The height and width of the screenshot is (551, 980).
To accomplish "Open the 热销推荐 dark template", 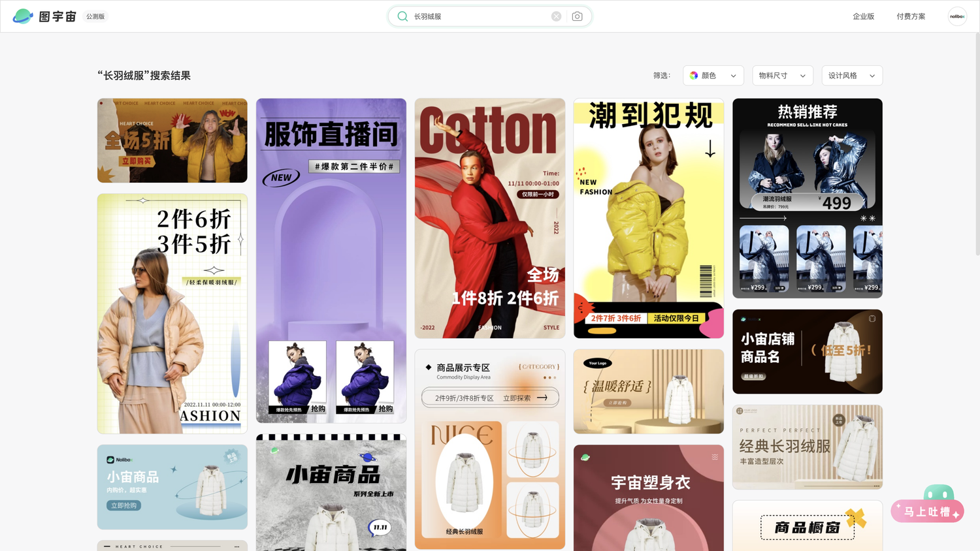I will [808, 198].
